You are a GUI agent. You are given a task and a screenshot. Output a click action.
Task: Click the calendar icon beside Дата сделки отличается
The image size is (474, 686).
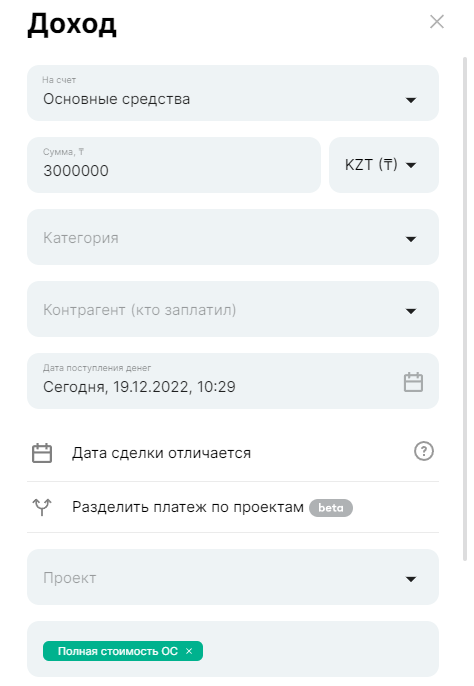pyautogui.click(x=42, y=453)
